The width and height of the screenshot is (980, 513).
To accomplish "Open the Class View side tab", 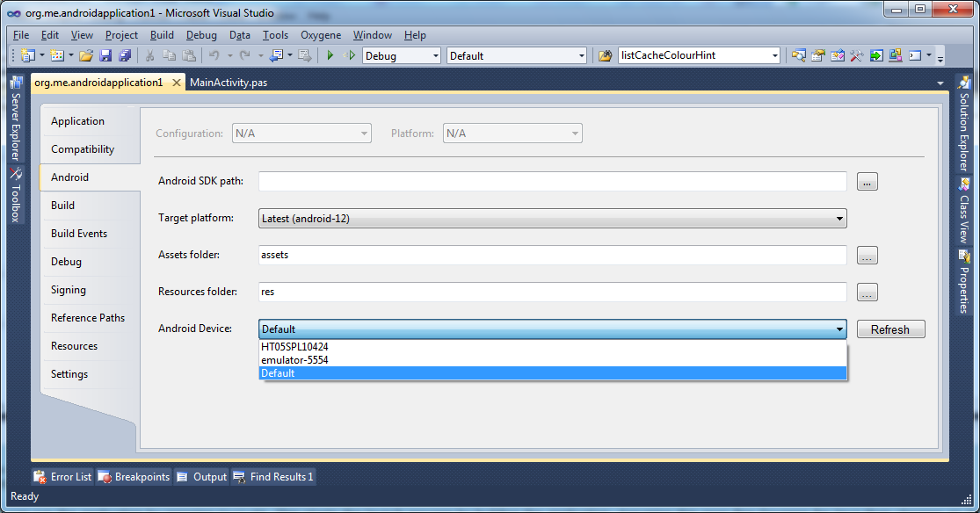I will pos(964,211).
